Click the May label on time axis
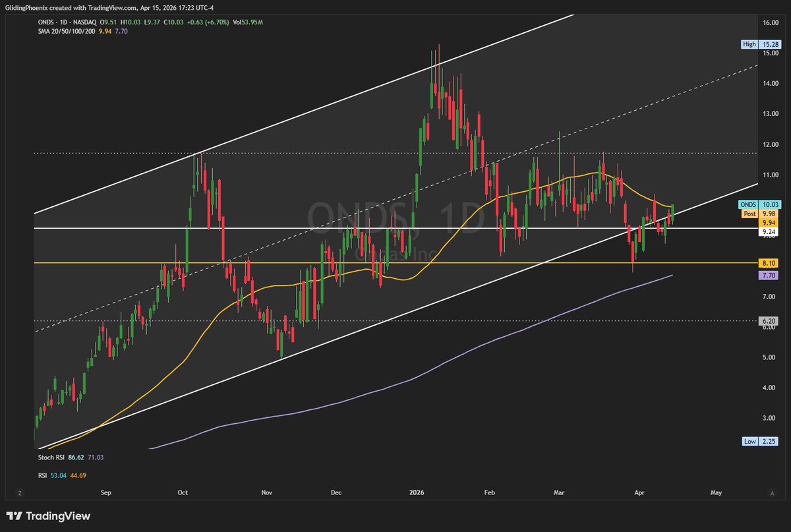 tap(717, 492)
